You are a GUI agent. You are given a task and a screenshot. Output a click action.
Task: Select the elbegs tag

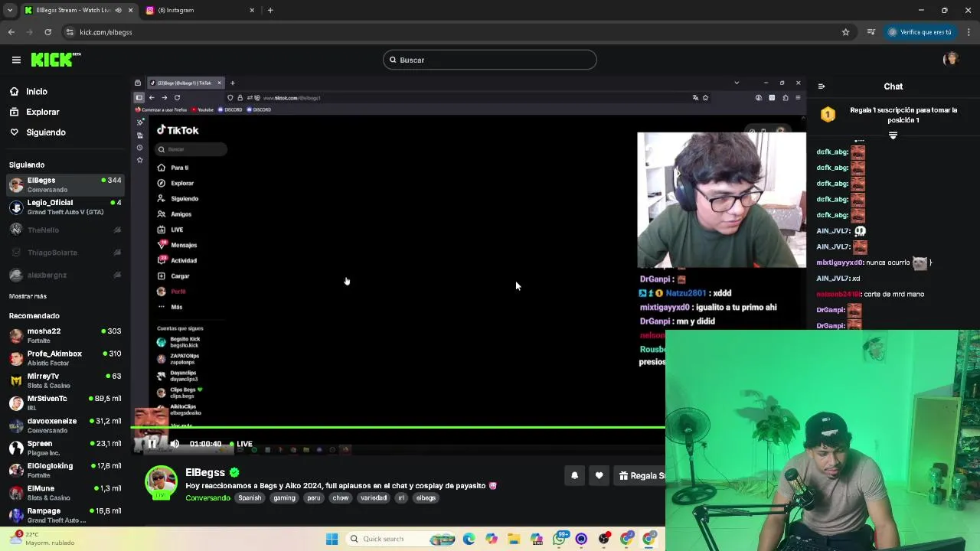click(426, 497)
